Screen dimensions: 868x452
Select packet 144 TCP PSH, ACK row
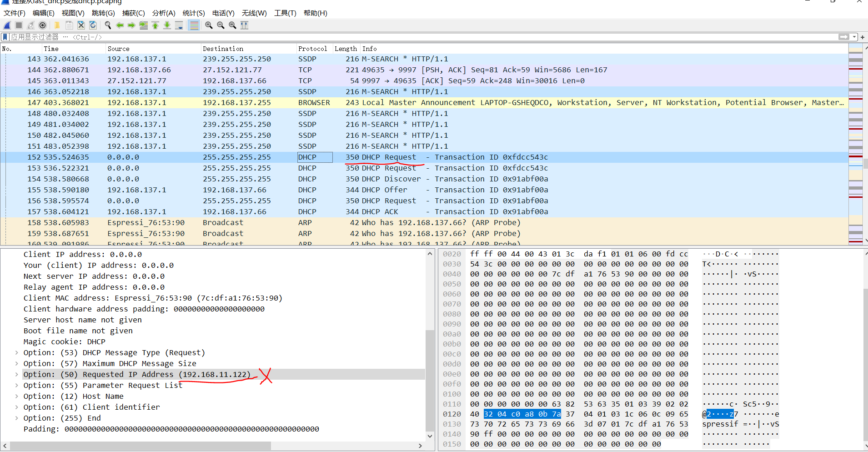[424, 70]
